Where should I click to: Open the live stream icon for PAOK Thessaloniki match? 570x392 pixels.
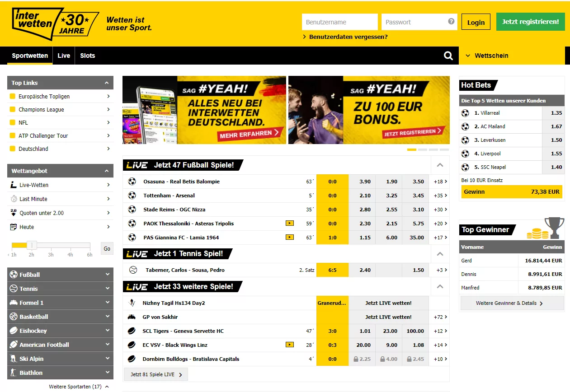[290, 223]
